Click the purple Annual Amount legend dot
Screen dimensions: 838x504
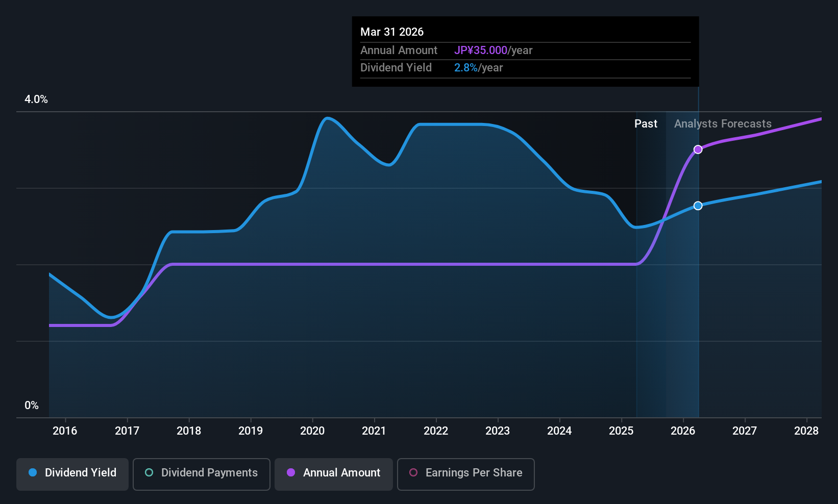(291, 472)
